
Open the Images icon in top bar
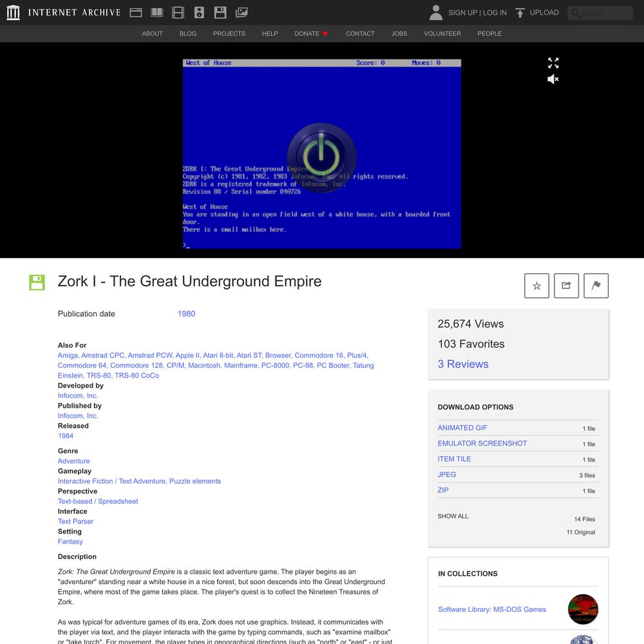coord(241,12)
